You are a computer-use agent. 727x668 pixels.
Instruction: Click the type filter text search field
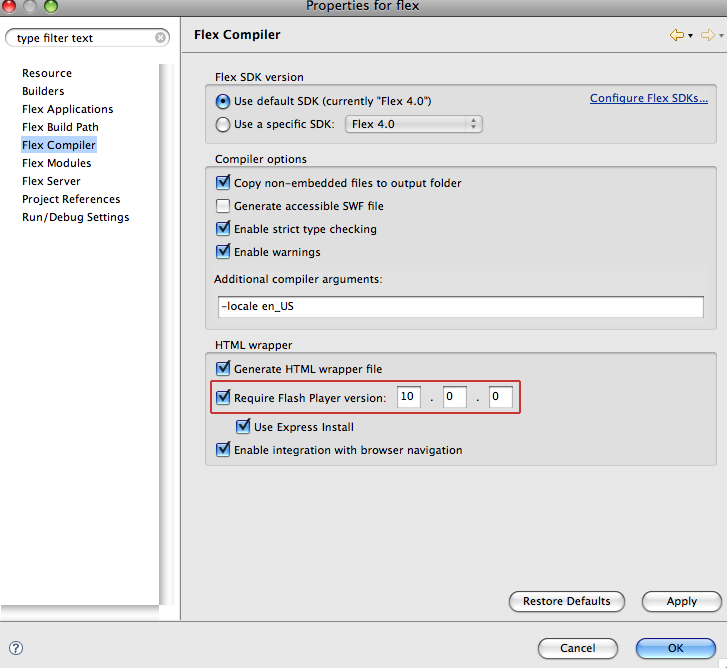(86, 38)
